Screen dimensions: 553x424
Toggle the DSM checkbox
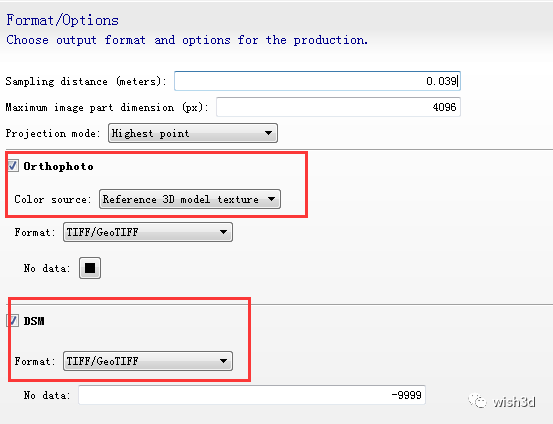(13, 321)
